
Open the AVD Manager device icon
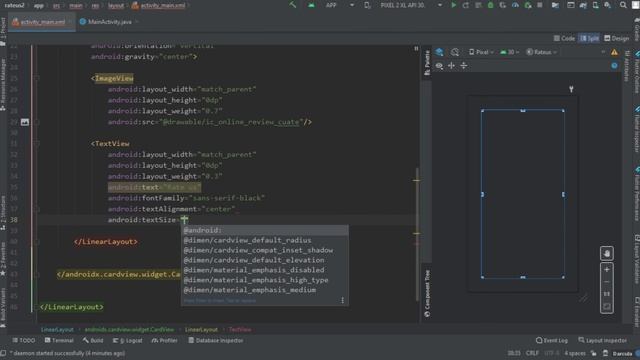(596, 5)
